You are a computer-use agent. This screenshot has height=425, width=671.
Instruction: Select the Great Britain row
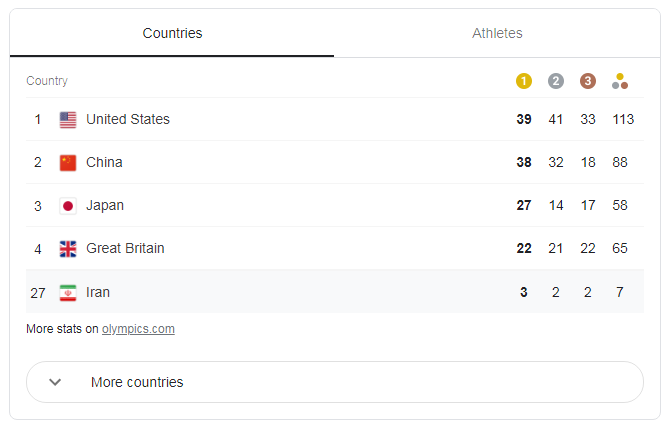pyautogui.click(x=125, y=249)
